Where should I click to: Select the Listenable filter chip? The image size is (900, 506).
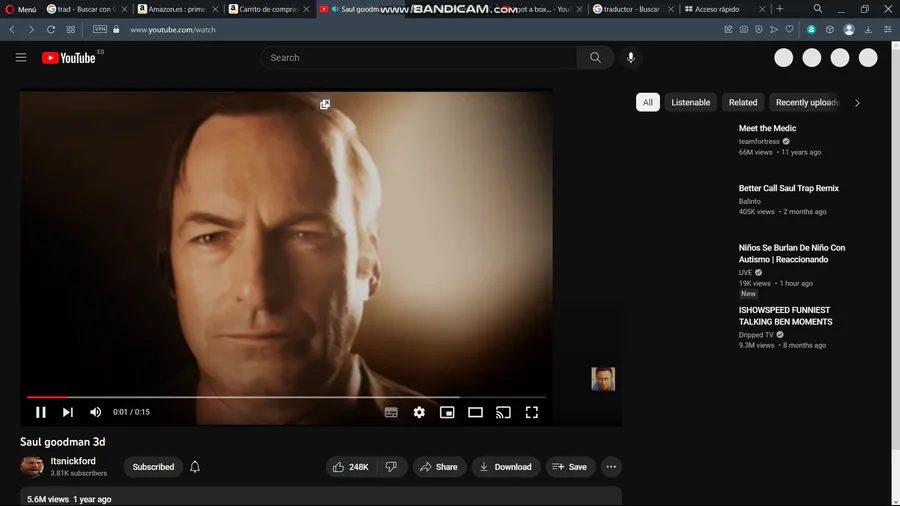(x=690, y=102)
